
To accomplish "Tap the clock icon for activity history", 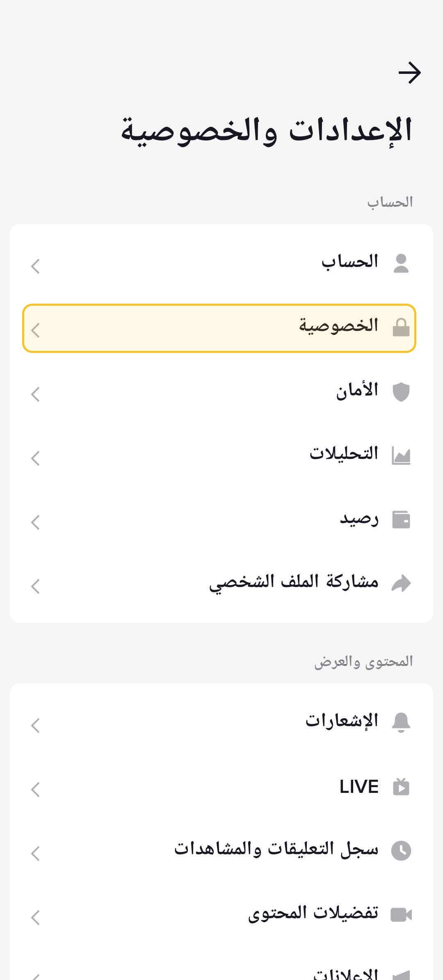I will click(x=401, y=850).
